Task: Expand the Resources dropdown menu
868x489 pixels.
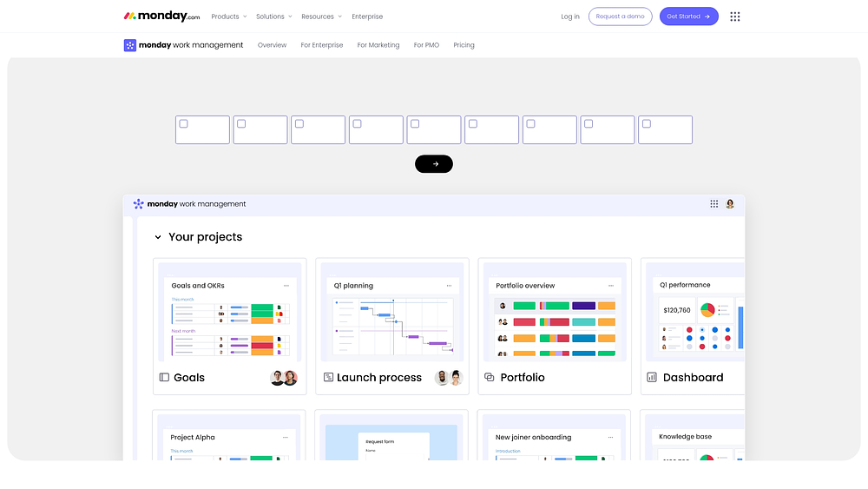Action: click(x=322, y=17)
